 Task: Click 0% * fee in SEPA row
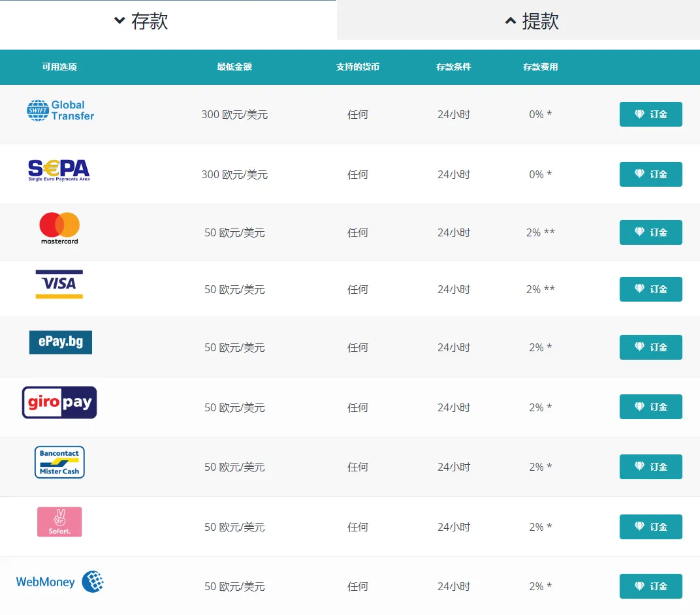[541, 174]
